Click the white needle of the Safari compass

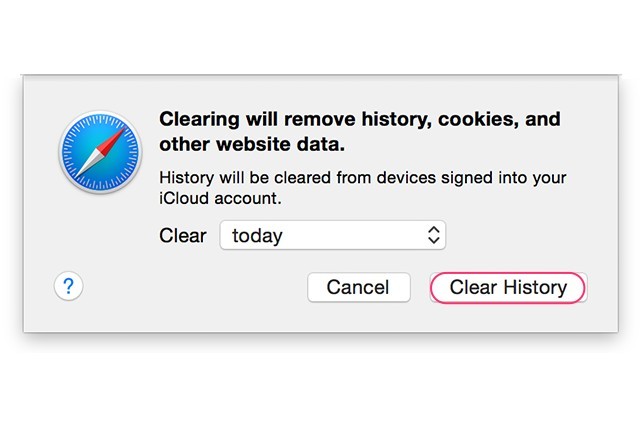coord(89,164)
